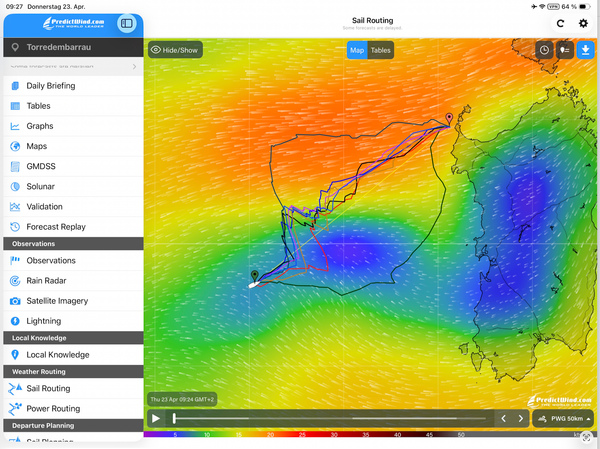Play the route animation
The height and width of the screenshot is (449, 600).
point(156,418)
